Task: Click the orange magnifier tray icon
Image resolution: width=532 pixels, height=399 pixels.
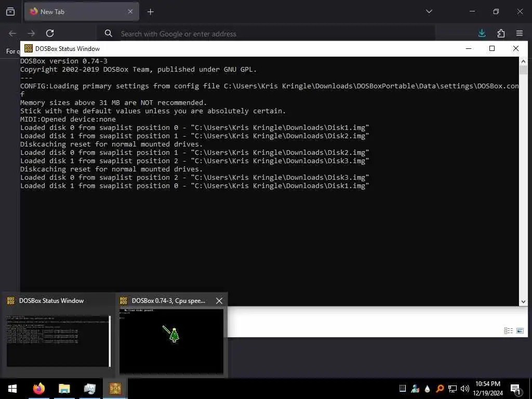Action: [x=440, y=388]
